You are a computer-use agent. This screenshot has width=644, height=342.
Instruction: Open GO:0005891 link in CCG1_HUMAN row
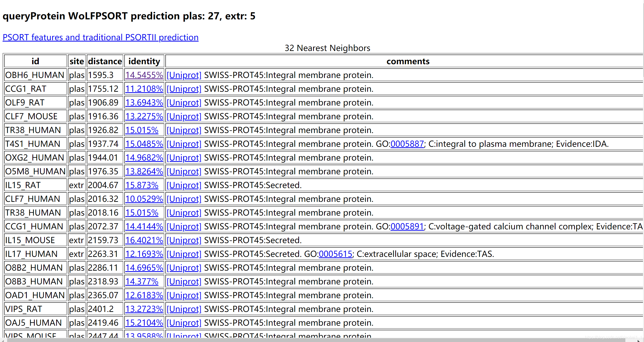click(x=407, y=226)
